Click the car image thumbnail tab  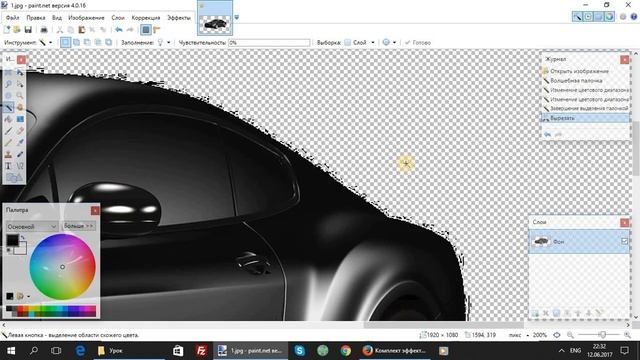[215, 18]
